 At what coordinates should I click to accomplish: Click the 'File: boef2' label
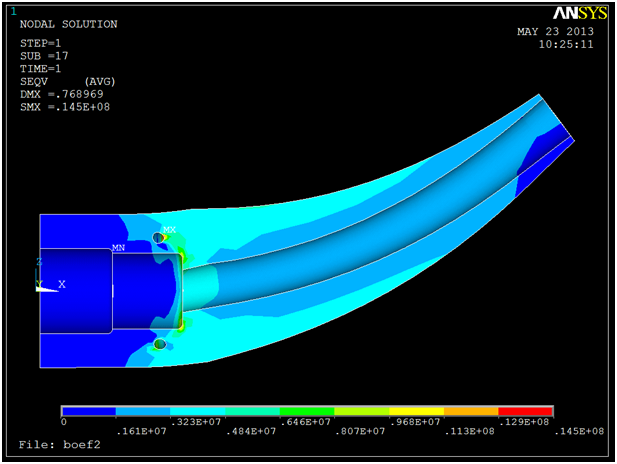click(59, 445)
